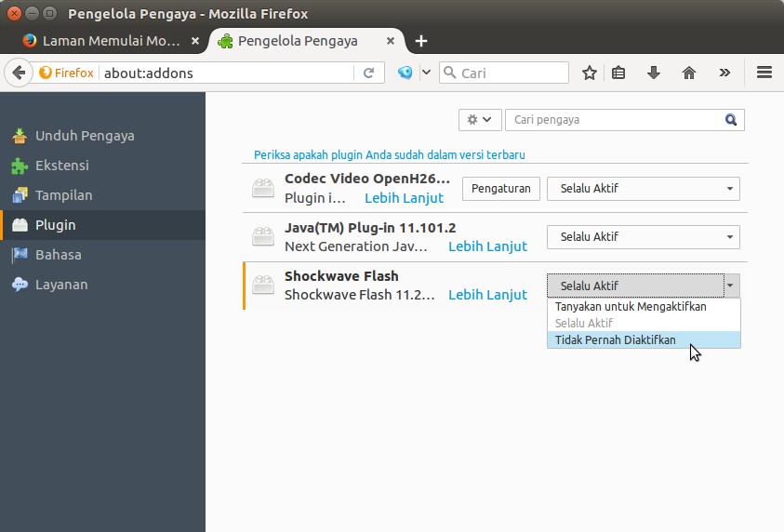The image size is (784, 532).
Task: Click Shockwave Flash plugin title
Action: pos(341,276)
